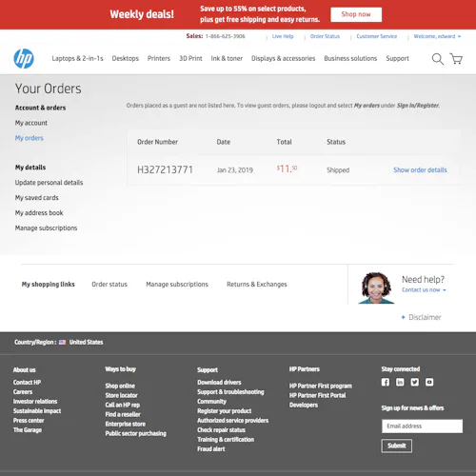Open the Printers menu
Viewport: 476px width, 476px height.
pyautogui.click(x=159, y=58)
